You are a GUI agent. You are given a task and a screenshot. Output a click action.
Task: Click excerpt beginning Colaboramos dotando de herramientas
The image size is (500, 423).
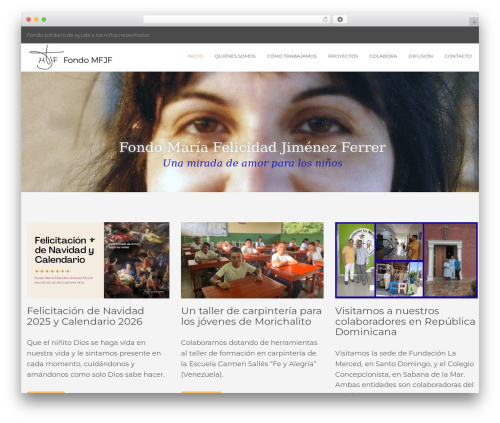(249, 358)
